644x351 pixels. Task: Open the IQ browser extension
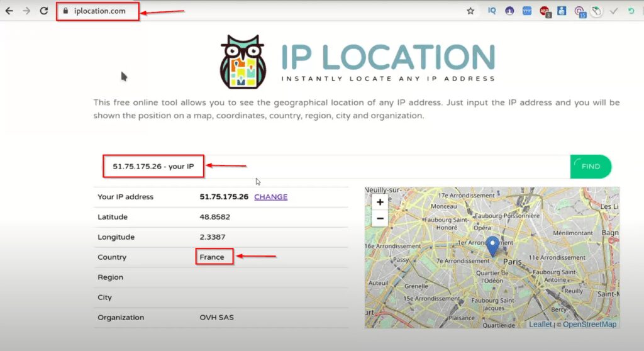coord(492,11)
